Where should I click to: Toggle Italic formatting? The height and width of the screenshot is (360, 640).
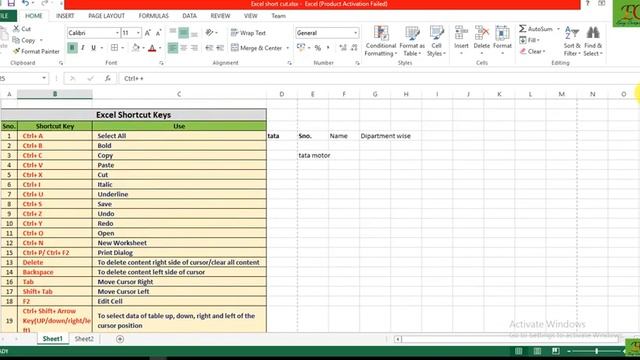[83, 48]
